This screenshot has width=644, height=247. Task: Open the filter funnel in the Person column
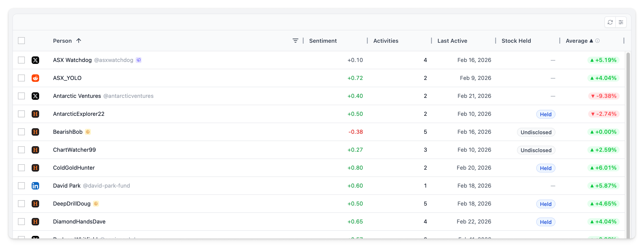pyautogui.click(x=295, y=40)
